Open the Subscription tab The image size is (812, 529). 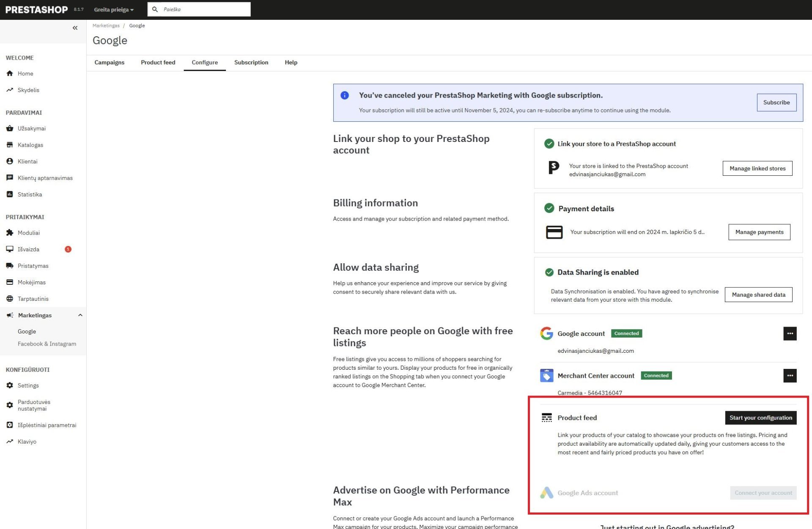(251, 63)
